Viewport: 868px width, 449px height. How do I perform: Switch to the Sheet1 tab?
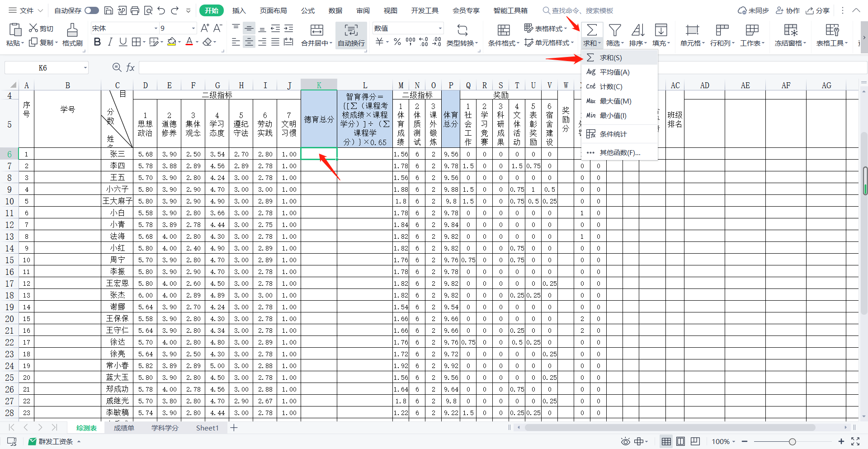tap(208, 428)
